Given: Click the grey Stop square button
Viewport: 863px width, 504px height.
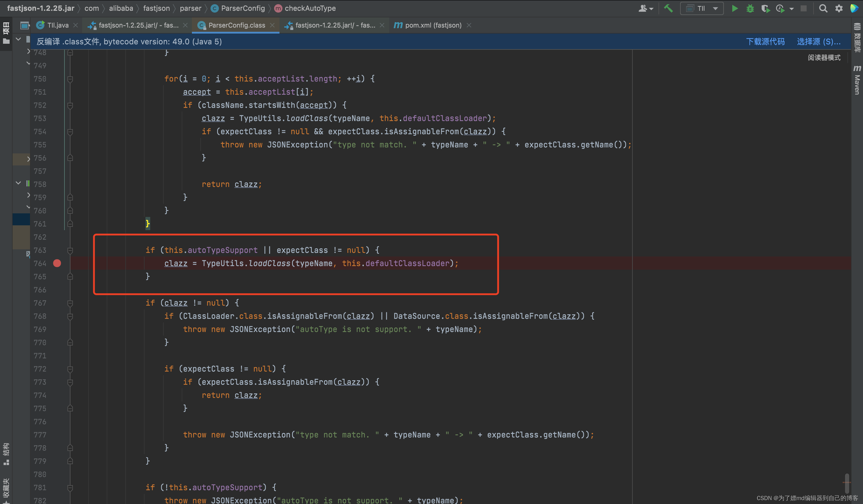Looking at the screenshot, I should 803,8.
